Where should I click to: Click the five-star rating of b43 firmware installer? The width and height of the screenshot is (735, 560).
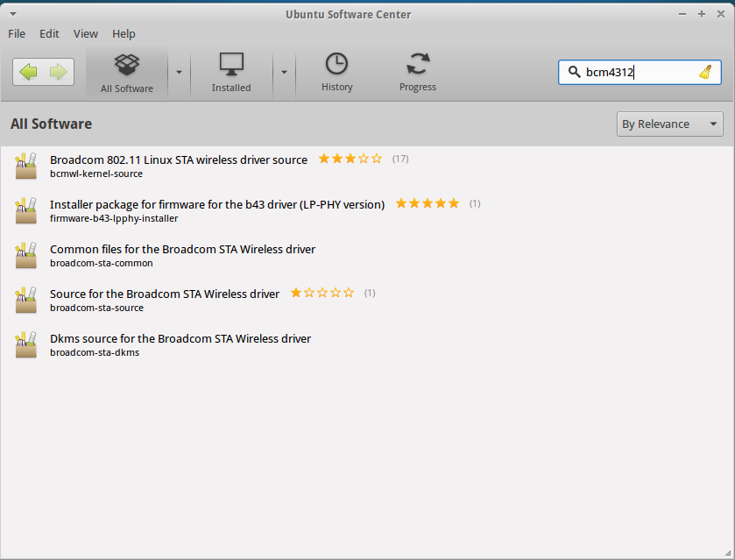[428, 203]
